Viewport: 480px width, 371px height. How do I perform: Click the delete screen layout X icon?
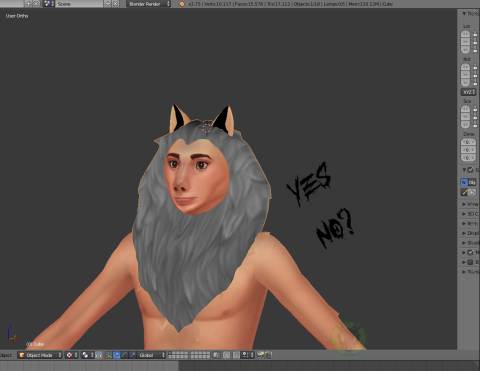click(x=36, y=4)
